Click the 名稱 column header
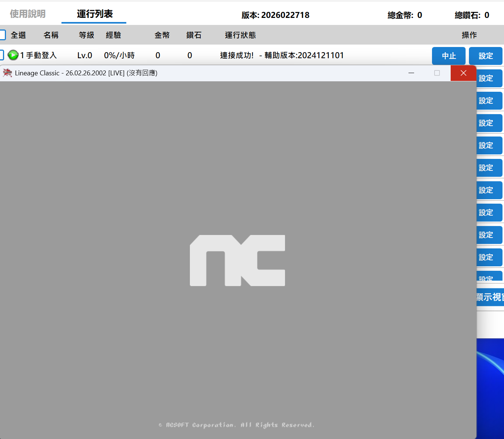The height and width of the screenshot is (439, 504). pyautogui.click(x=51, y=35)
